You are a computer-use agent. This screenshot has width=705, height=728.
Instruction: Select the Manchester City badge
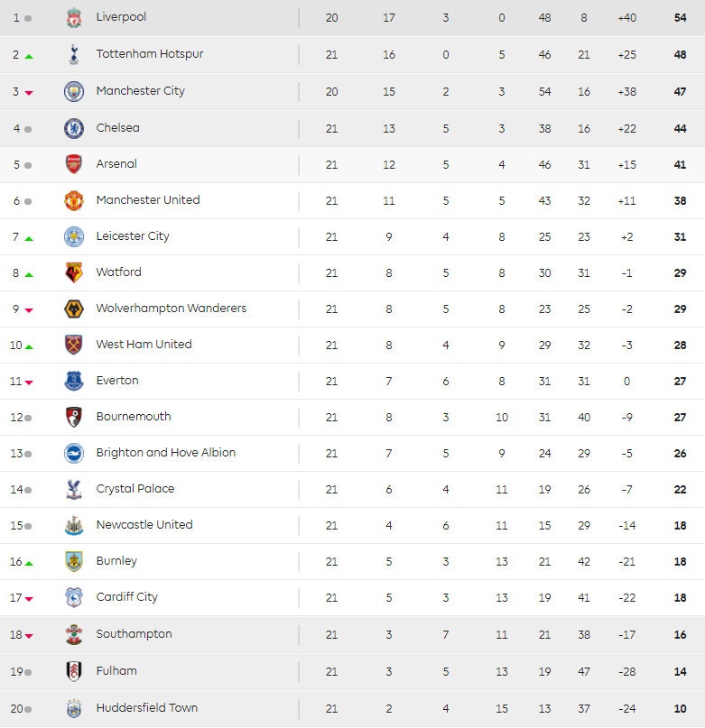74,91
